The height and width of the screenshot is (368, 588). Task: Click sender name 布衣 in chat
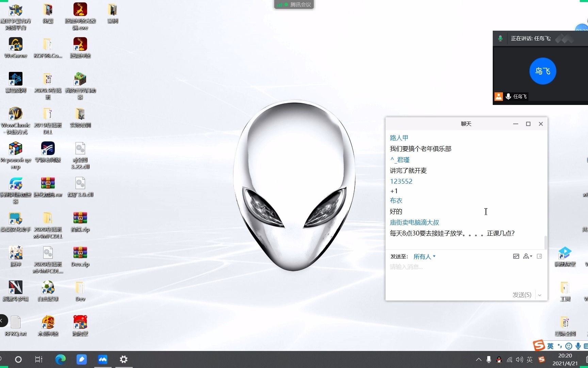(x=396, y=200)
